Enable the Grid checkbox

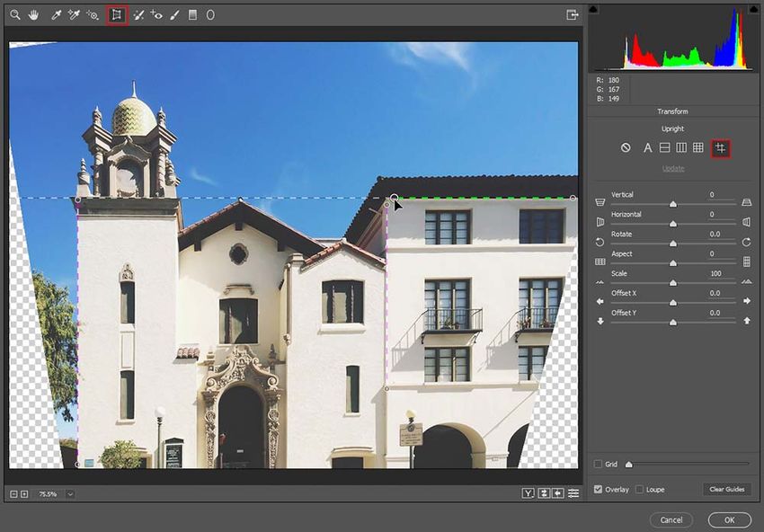[x=598, y=464]
